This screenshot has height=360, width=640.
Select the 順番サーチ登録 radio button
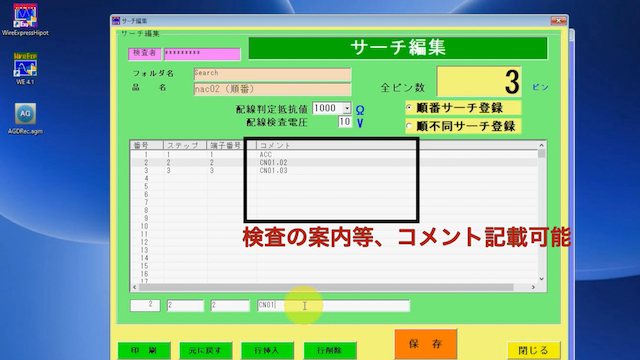coord(409,108)
